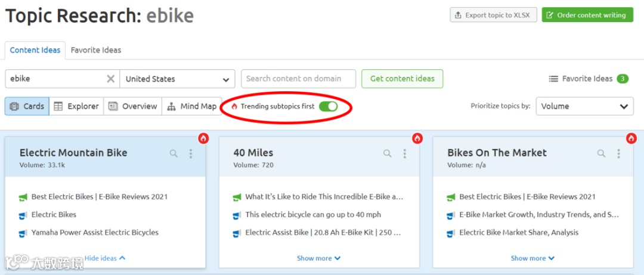Focus Search content on domain field
Image resolution: width=644 pixels, height=275 pixels.
(x=298, y=79)
